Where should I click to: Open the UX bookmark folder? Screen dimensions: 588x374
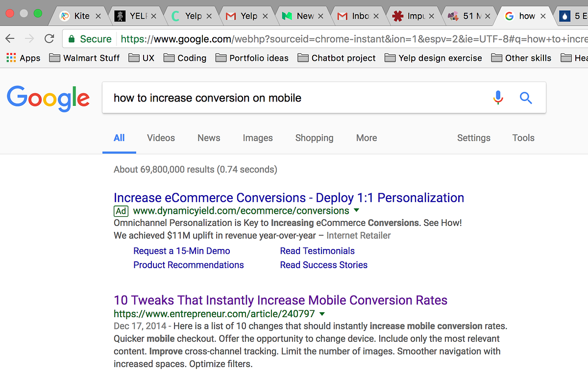coord(142,58)
